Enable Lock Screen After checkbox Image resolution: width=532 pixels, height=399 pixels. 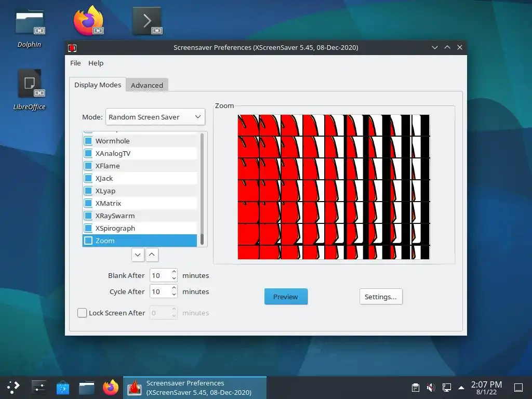pos(82,313)
